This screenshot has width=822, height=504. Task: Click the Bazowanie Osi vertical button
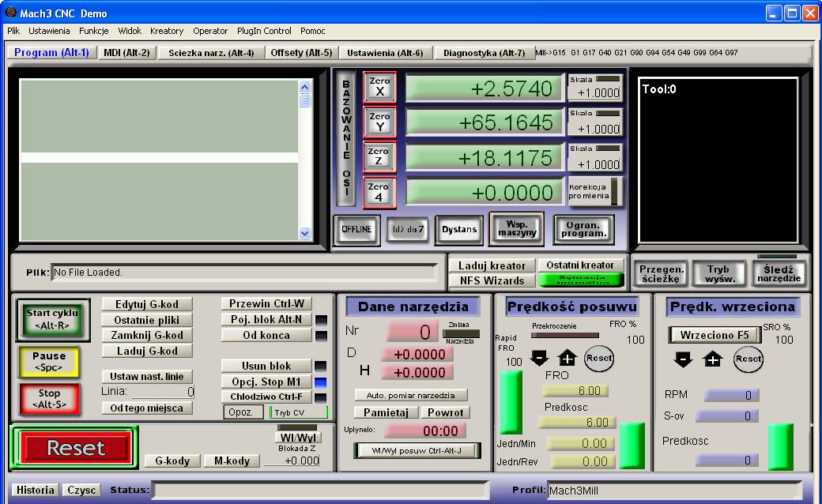346,137
